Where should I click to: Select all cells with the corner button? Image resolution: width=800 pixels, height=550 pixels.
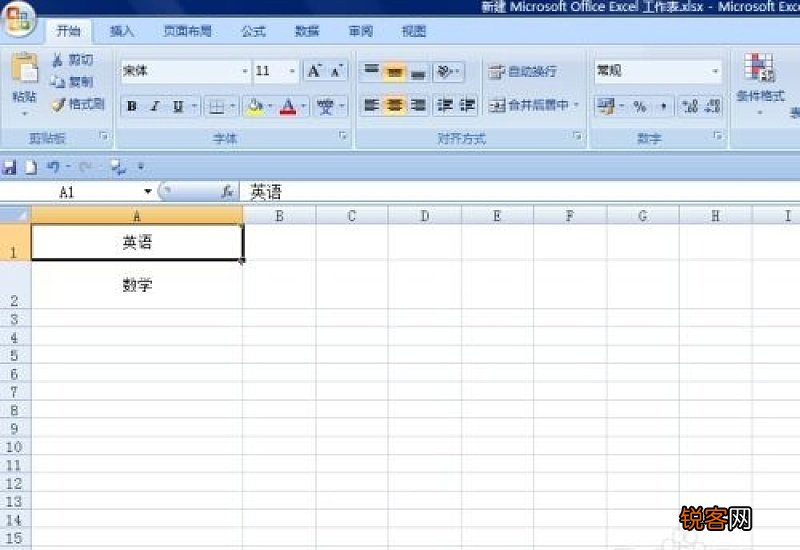tap(15, 214)
